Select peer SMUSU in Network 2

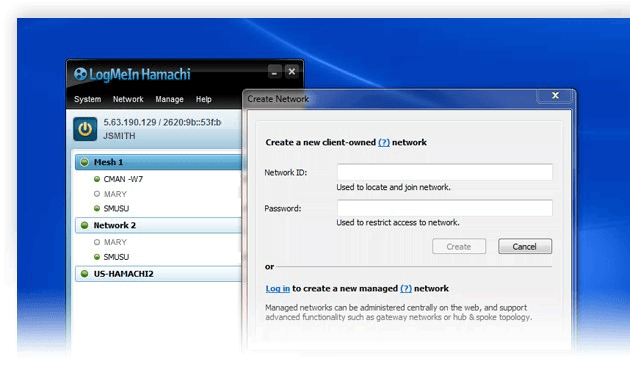pos(116,257)
